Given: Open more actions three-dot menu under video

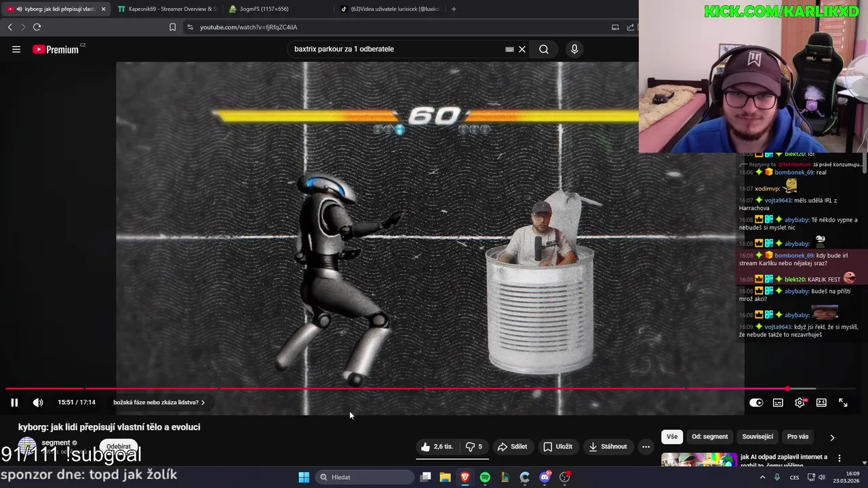Looking at the screenshot, I should coord(646,447).
